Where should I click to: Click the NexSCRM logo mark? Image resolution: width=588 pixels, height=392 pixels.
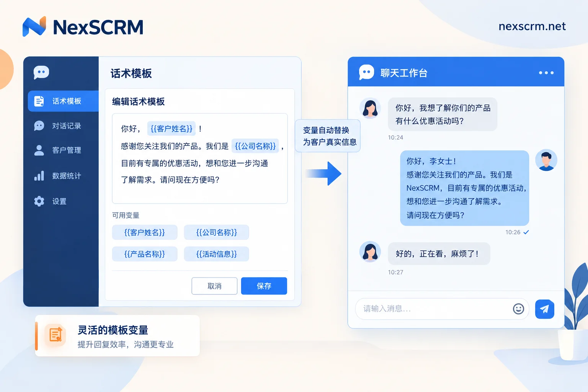(34, 26)
